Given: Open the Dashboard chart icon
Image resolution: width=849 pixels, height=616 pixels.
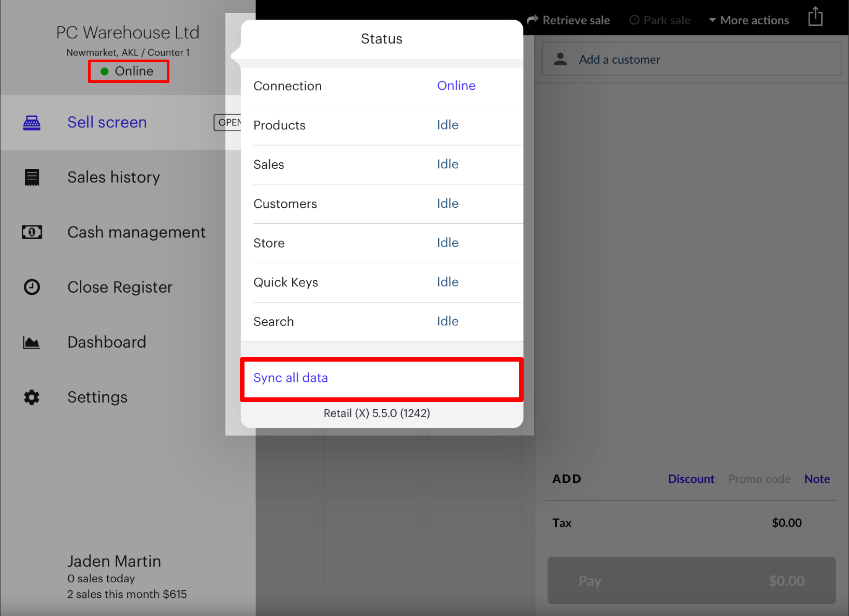Looking at the screenshot, I should (x=32, y=342).
